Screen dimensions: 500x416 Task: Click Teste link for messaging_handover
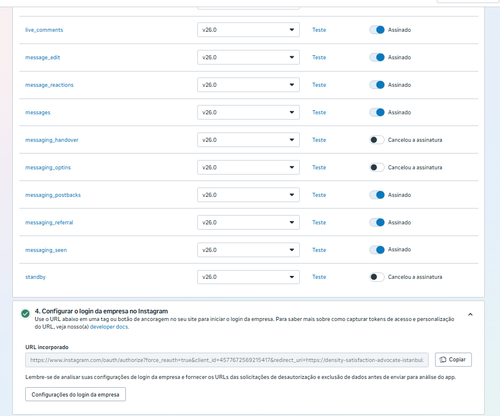[319, 140]
